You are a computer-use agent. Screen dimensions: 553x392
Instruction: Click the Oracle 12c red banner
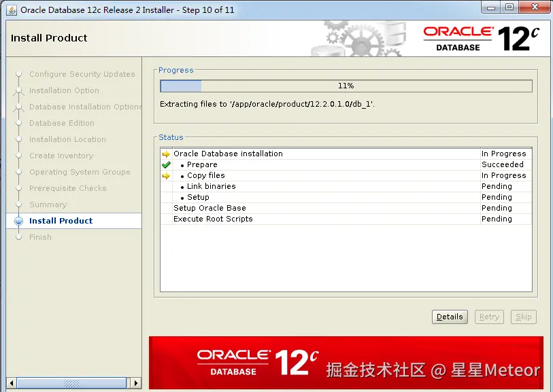click(346, 363)
